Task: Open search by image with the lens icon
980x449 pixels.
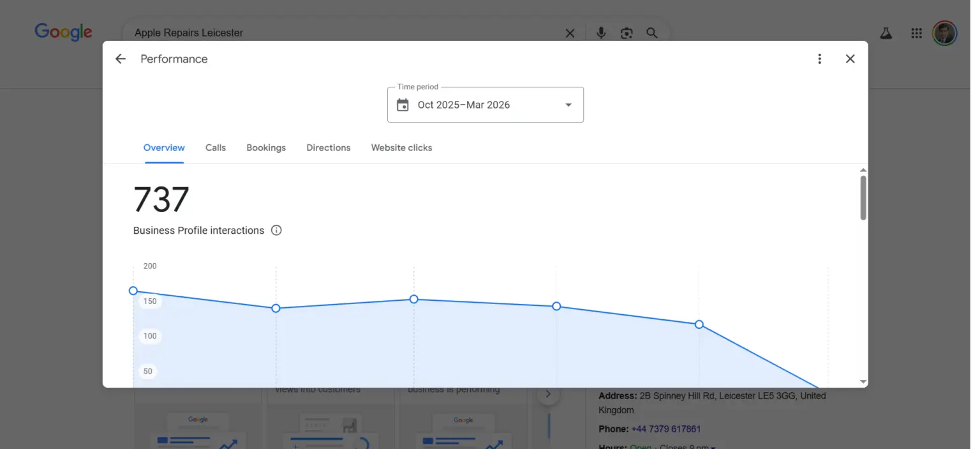Action: click(627, 33)
